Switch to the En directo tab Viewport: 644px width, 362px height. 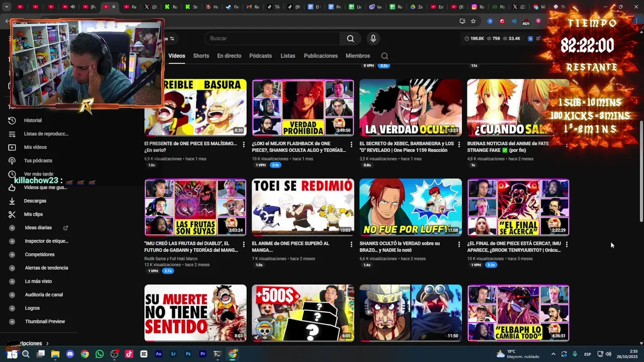229,56
